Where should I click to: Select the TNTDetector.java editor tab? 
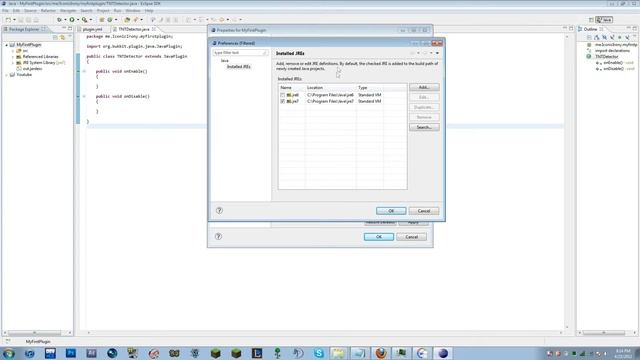pyautogui.click(x=134, y=29)
